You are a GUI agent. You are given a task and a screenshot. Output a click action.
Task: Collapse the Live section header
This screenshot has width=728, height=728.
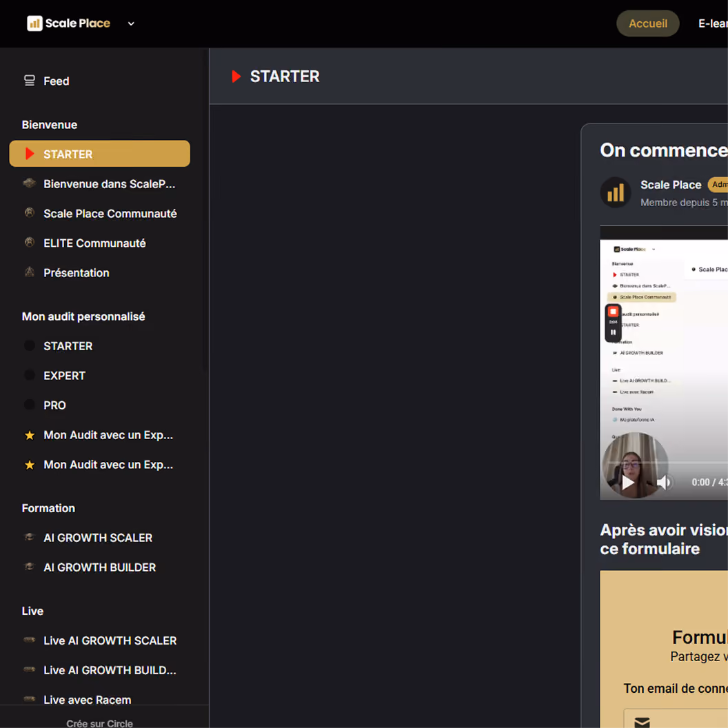pyautogui.click(x=32, y=611)
